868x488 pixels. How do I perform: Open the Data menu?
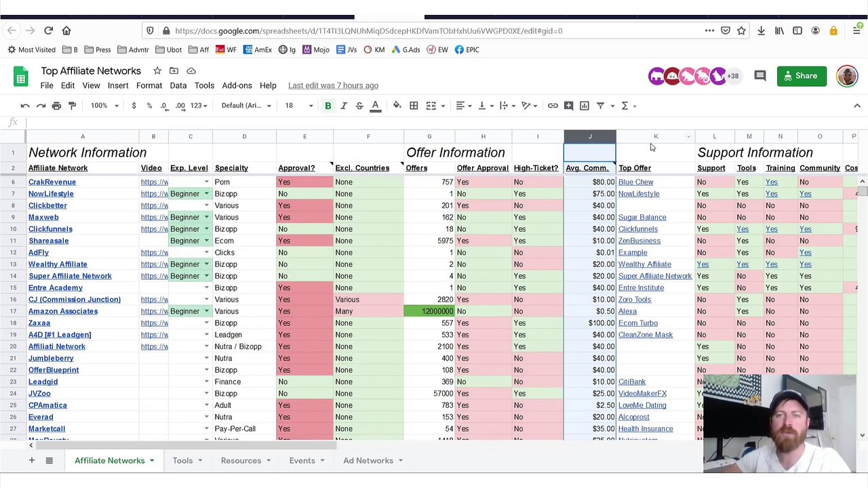pyautogui.click(x=178, y=85)
